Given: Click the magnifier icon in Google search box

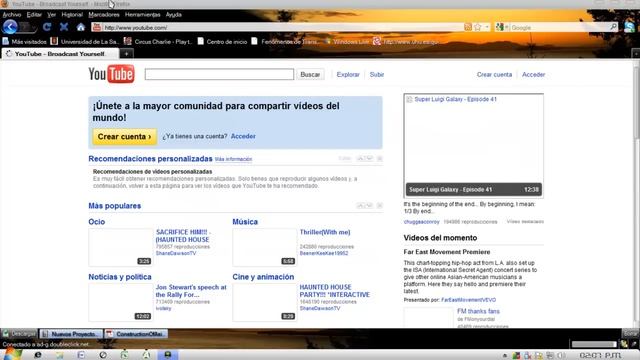Looking at the screenshot, I should pos(613,27).
